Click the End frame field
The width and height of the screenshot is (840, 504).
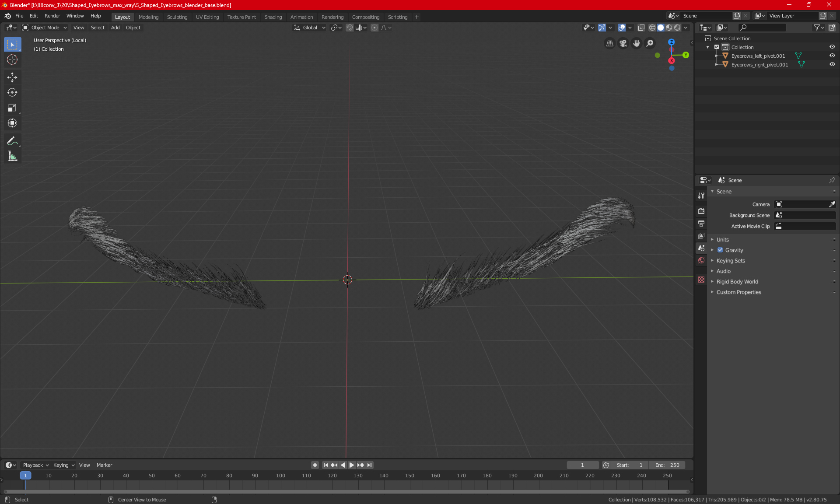coord(667,465)
